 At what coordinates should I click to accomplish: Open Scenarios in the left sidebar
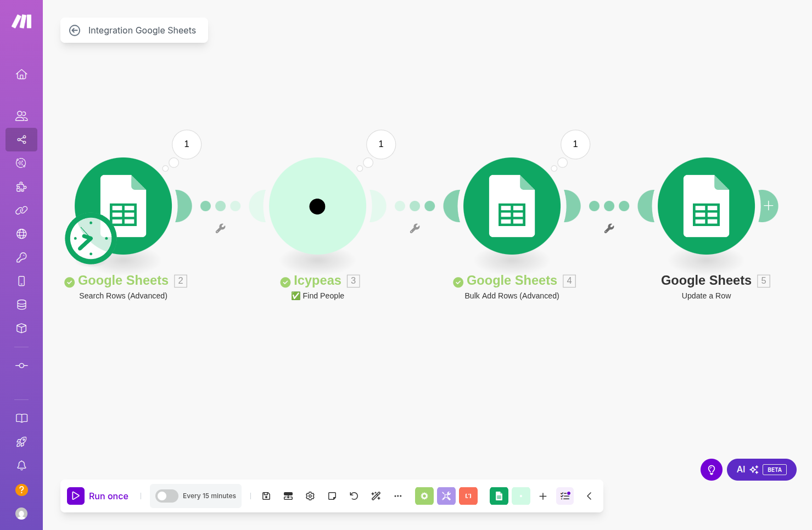(21, 139)
